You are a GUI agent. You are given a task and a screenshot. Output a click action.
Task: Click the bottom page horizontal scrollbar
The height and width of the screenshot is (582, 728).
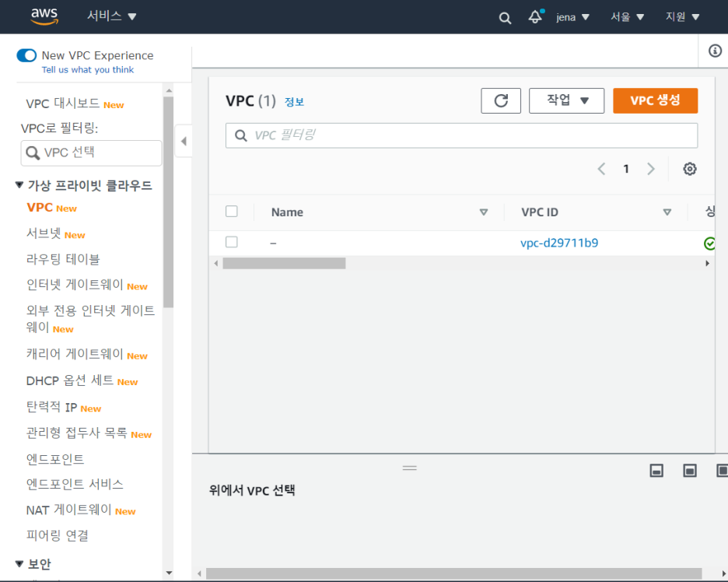(453, 573)
